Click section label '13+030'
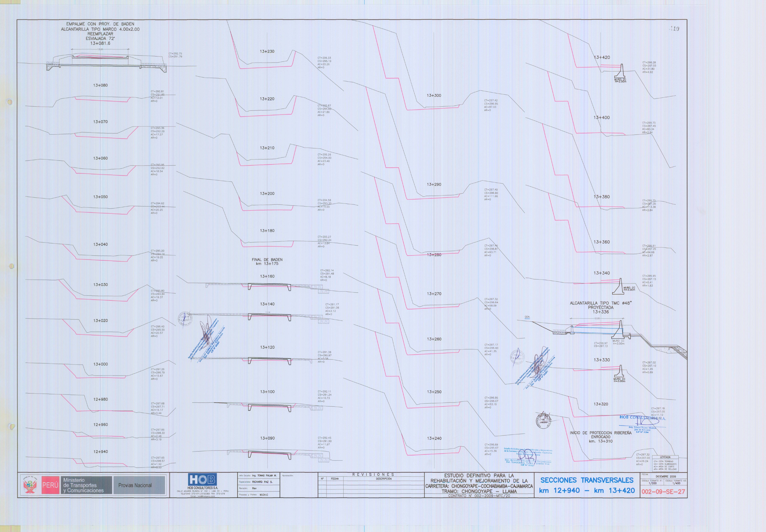The height and width of the screenshot is (532, 766). (100, 285)
